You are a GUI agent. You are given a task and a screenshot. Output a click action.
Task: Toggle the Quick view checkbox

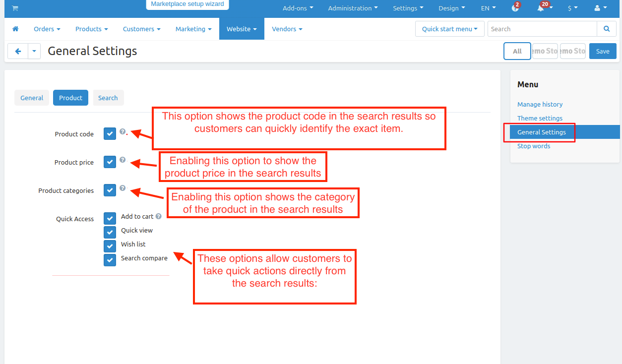pyautogui.click(x=110, y=232)
